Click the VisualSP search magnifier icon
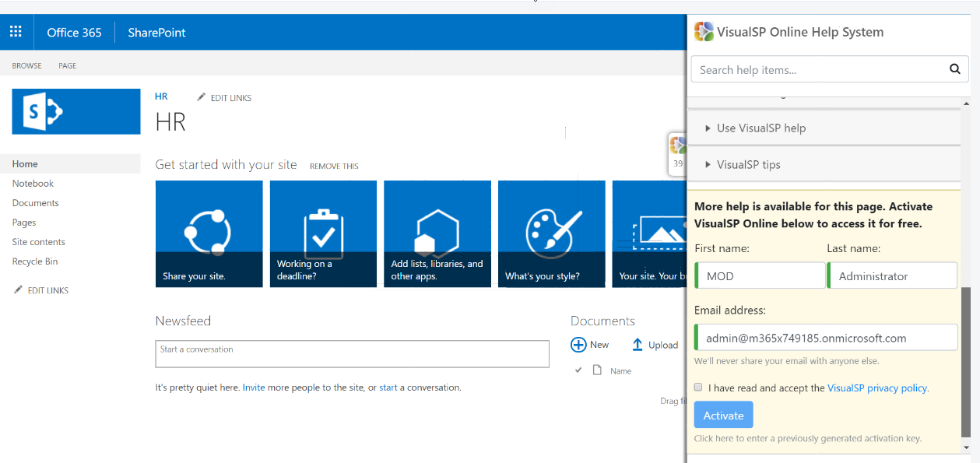Screen dimensions: 980x463 [955, 68]
